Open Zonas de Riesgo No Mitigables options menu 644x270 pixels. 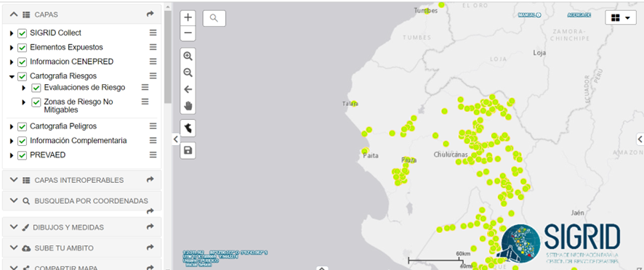(x=145, y=102)
